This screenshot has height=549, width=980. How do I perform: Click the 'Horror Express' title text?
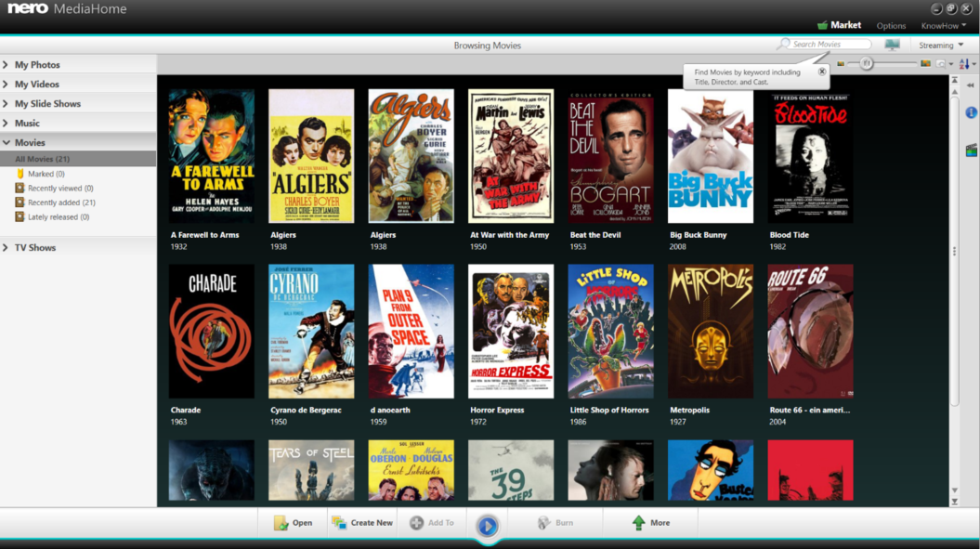[x=497, y=411]
